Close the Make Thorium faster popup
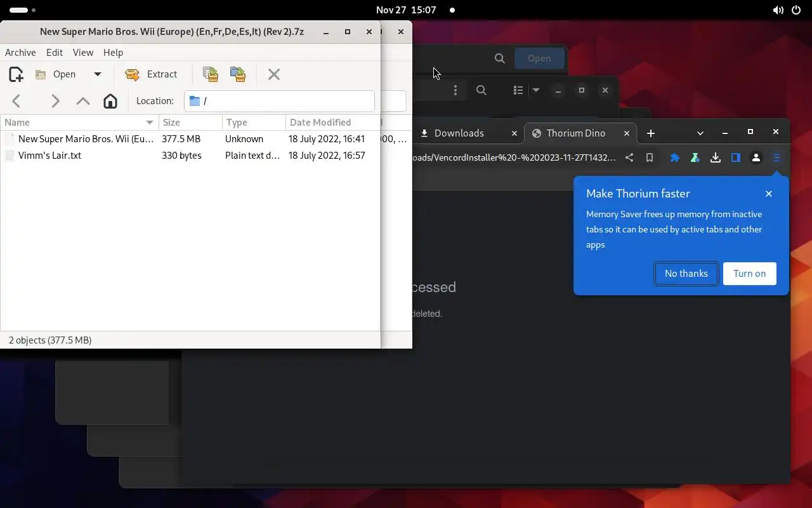The height and width of the screenshot is (508, 812). 769,194
